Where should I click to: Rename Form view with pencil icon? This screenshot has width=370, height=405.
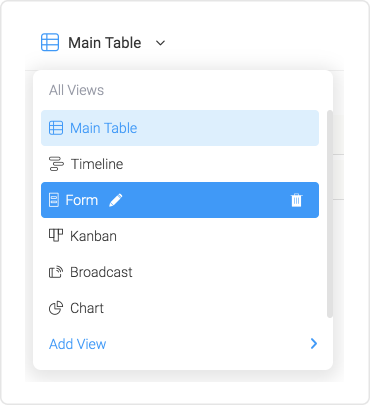116,200
